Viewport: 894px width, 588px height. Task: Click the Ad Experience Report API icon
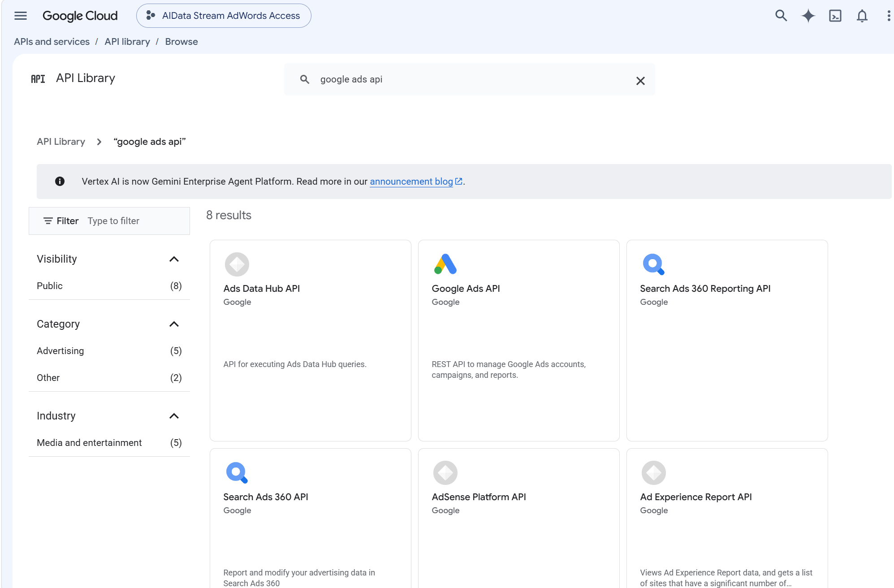pyautogui.click(x=654, y=473)
